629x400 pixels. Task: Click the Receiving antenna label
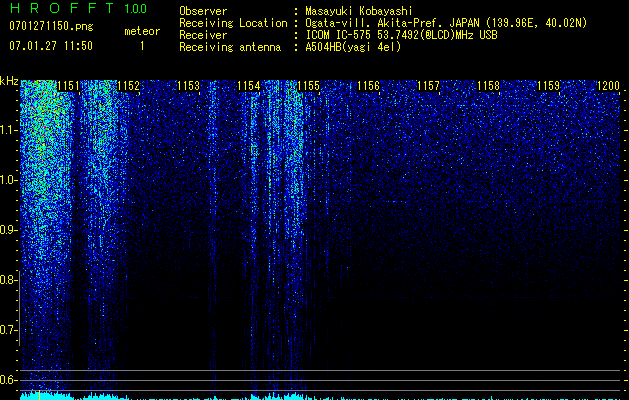[x=230, y=47]
